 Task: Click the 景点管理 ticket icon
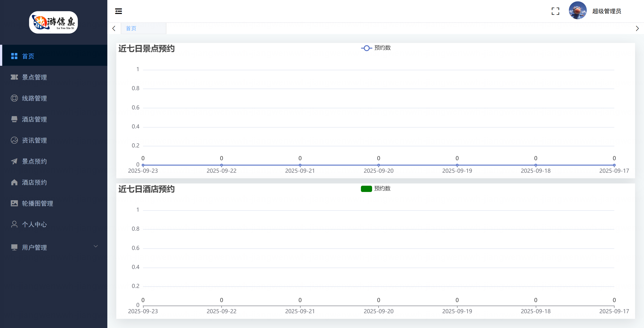[x=14, y=77]
